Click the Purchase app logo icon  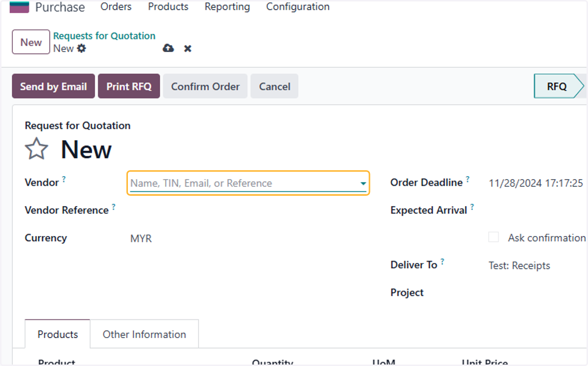19,7
